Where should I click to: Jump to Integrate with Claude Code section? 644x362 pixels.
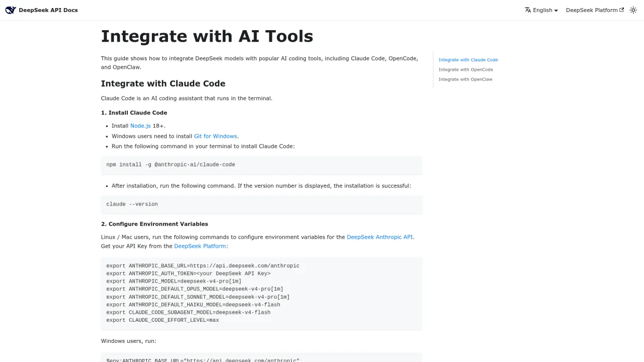coord(468,60)
